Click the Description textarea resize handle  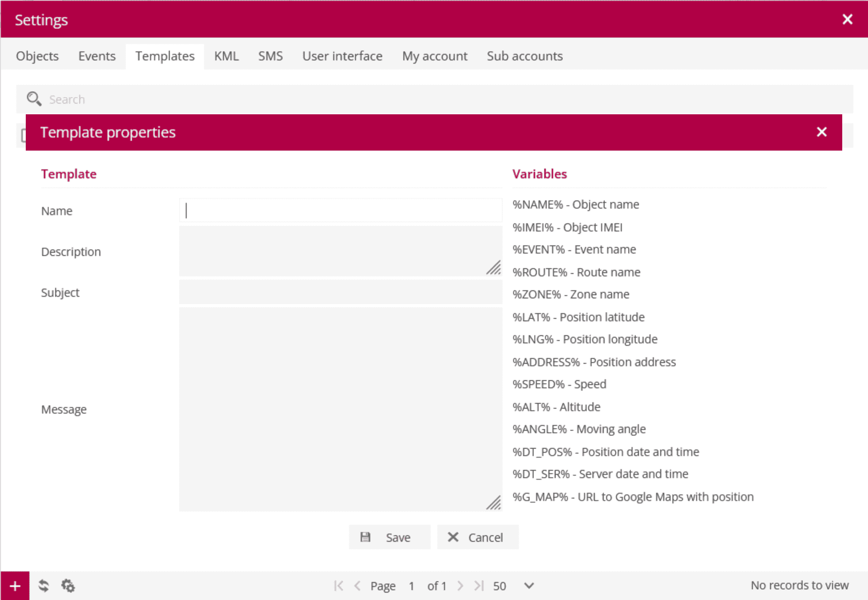point(494,268)
